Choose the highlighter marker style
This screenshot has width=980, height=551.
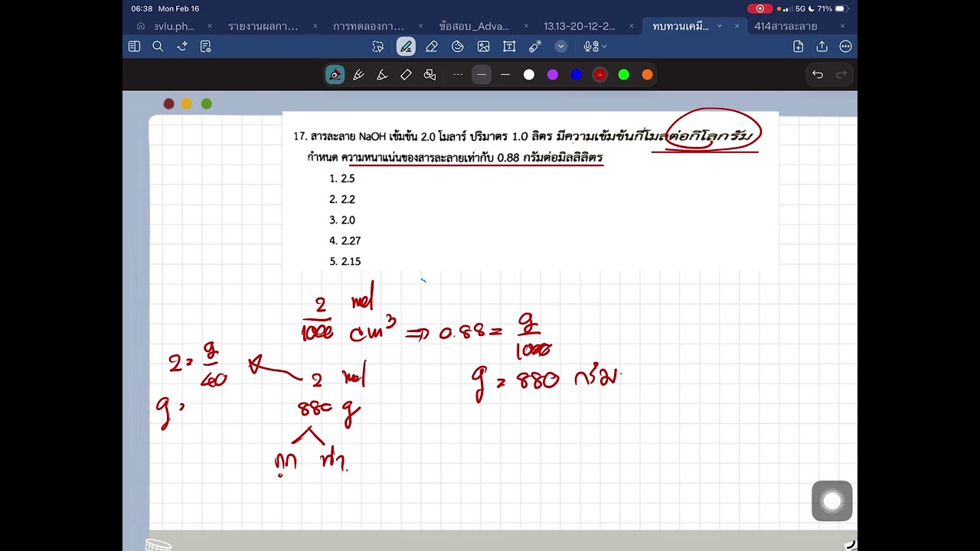click(x=406, y=74)
